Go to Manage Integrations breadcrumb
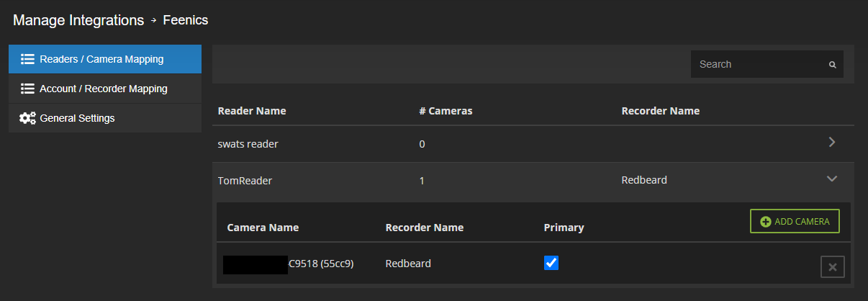The image size is (868, 301). (78, 20)
